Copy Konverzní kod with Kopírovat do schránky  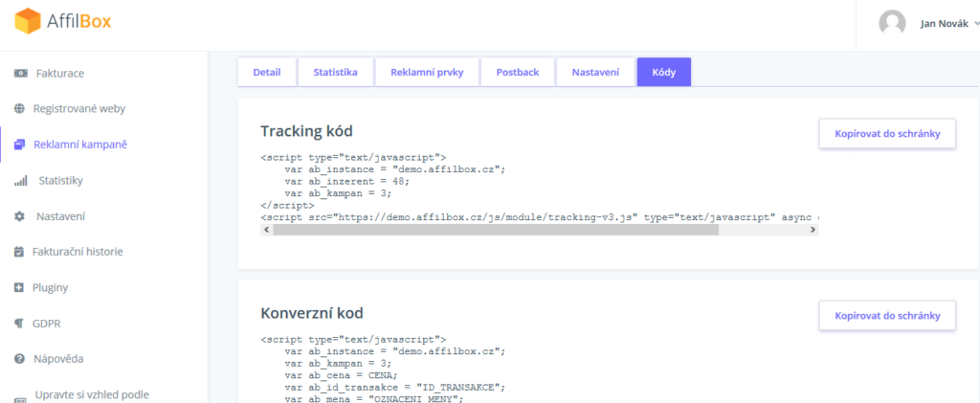887,316
